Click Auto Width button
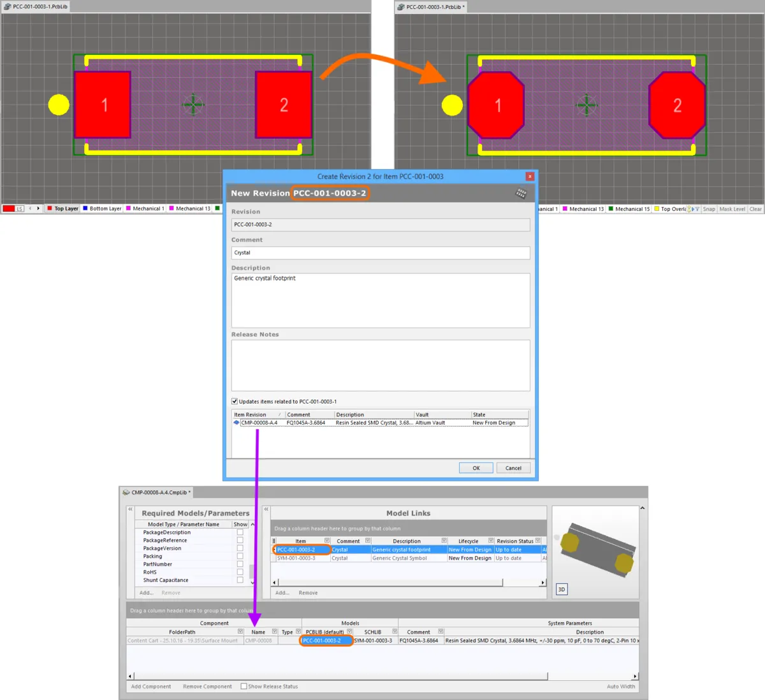The height and width of the screenshot is (700, 765). coord(621,687)
